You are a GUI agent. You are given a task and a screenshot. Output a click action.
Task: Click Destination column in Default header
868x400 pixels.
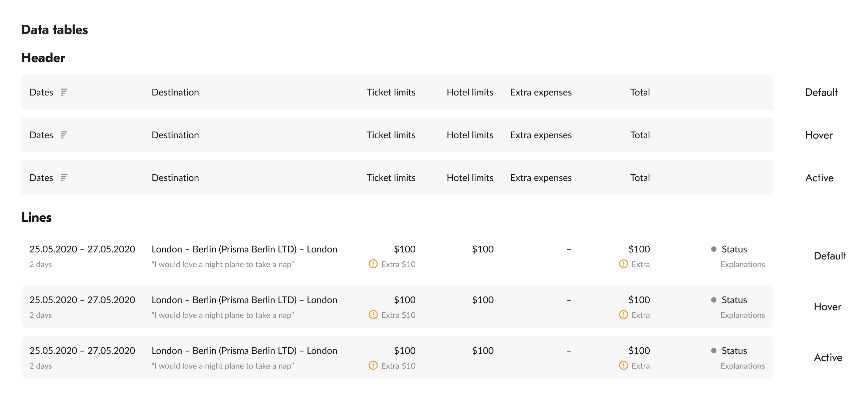175,92
